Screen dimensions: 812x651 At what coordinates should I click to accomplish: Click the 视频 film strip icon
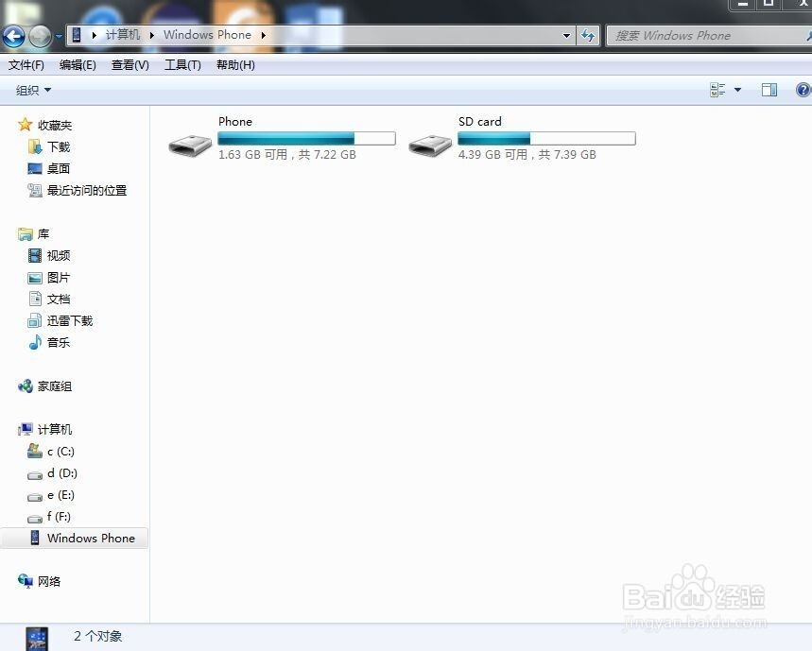(x=35, y=255)
